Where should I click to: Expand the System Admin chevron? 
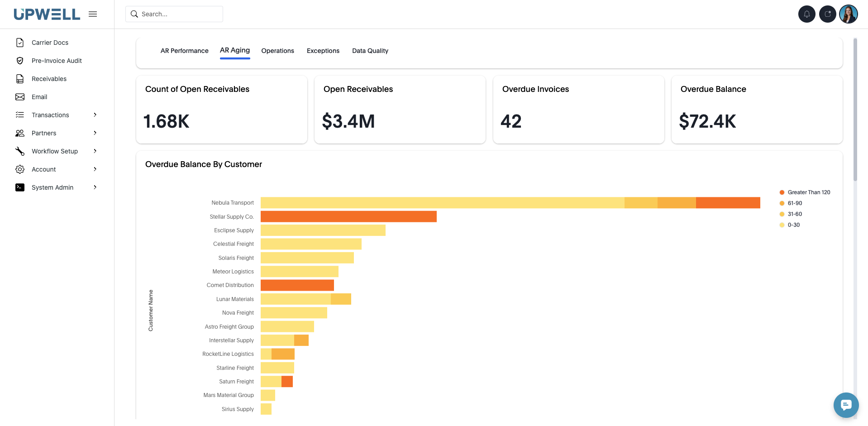[95, 187]
